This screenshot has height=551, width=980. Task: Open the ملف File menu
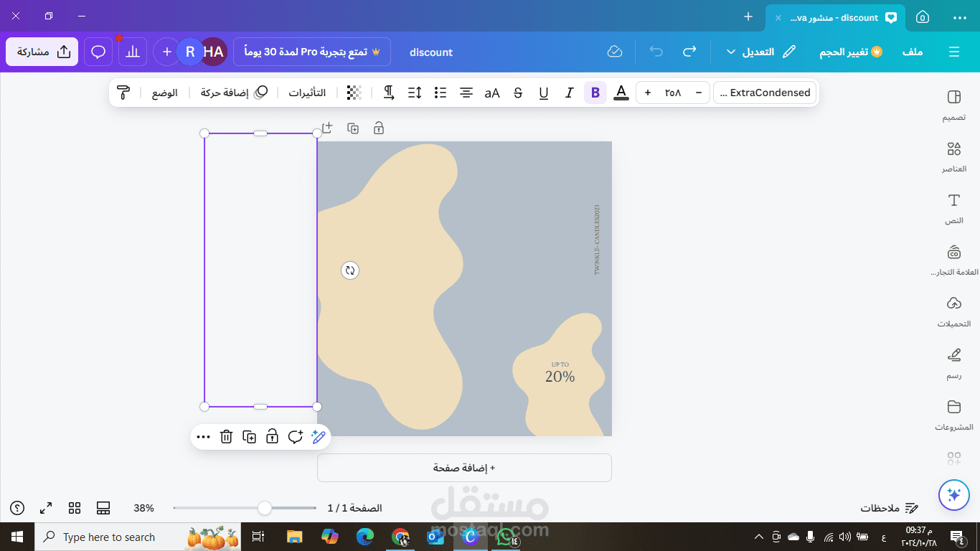pyautogui.click(x=912, y=52)
